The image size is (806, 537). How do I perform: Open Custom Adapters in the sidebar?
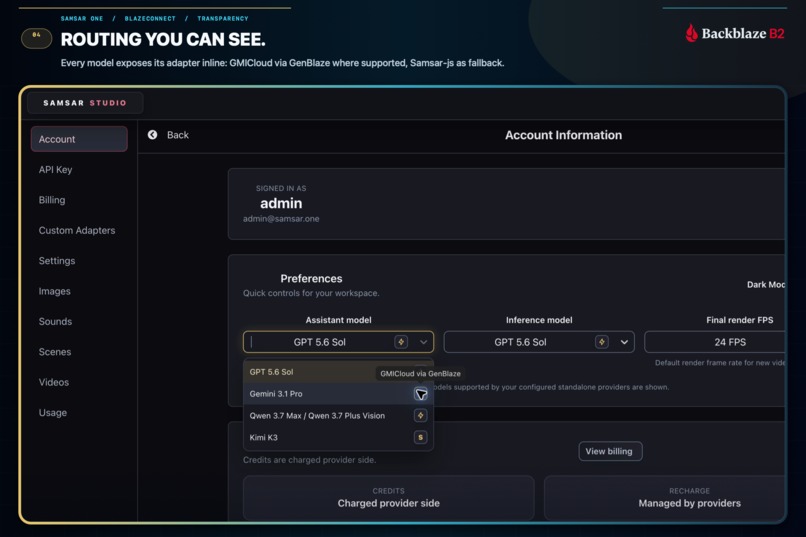[77, 230]
